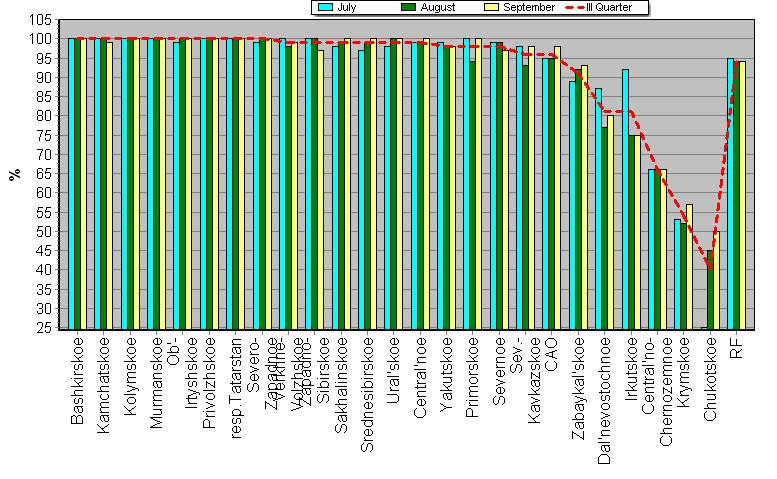
Task: Click the '%' y-axis title
Action: point(14,174)
